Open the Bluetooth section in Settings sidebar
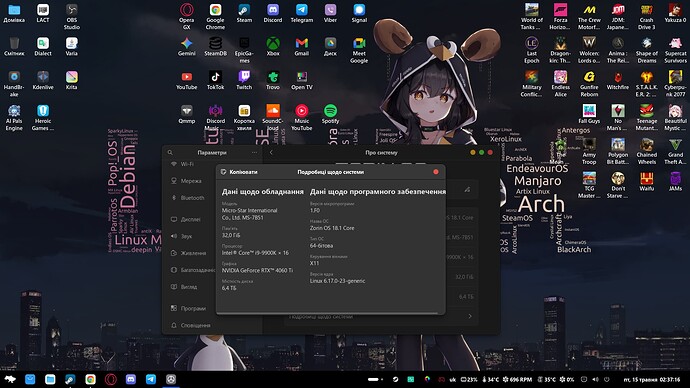Screen dimensions: 690x388 [188, 198]
